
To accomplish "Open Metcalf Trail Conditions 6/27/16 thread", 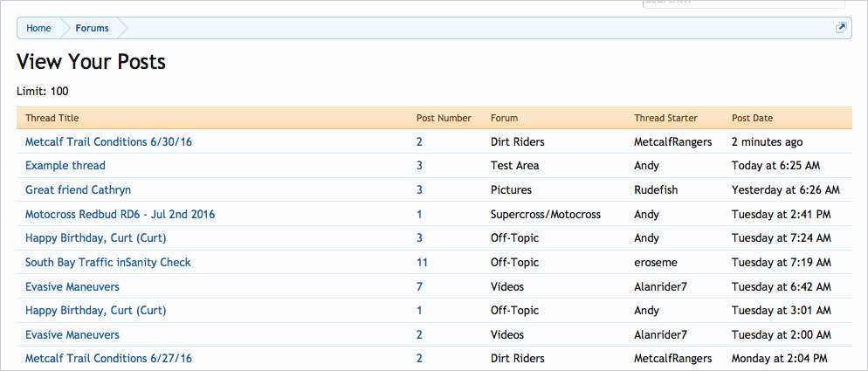I will tap(108, 359).
